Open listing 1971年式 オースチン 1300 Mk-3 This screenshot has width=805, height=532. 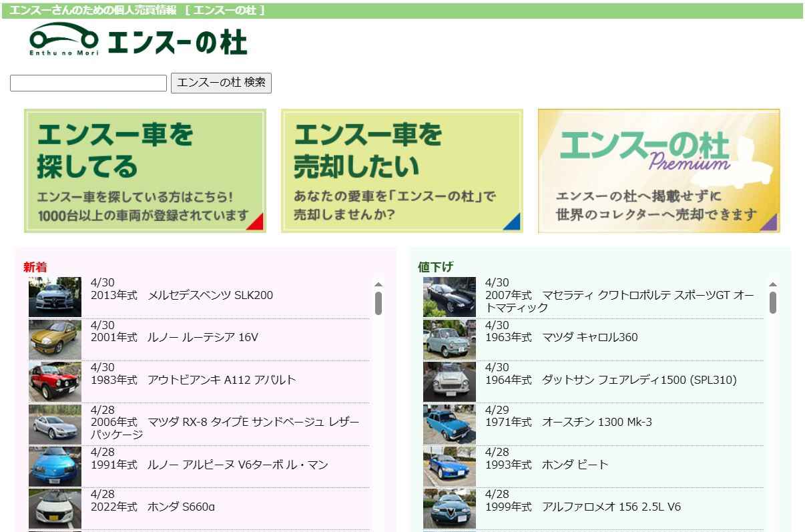pos(569,423)
